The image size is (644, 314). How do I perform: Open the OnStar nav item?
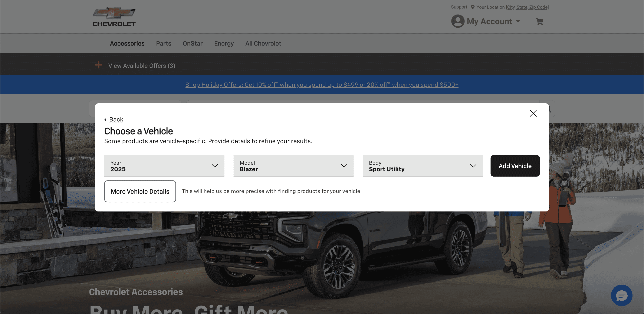(193, 43)
